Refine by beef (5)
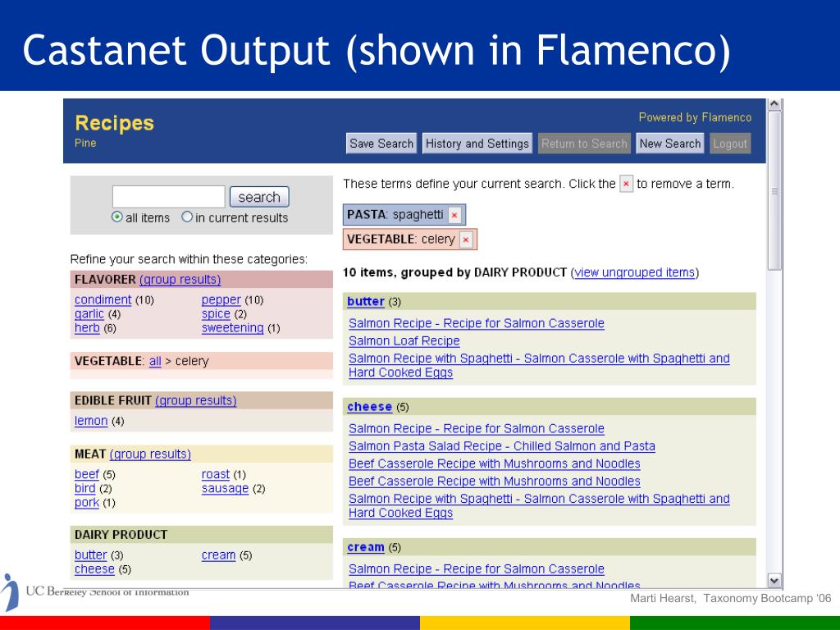The height and width of the screenshot is (630, 840). (87, 474)
